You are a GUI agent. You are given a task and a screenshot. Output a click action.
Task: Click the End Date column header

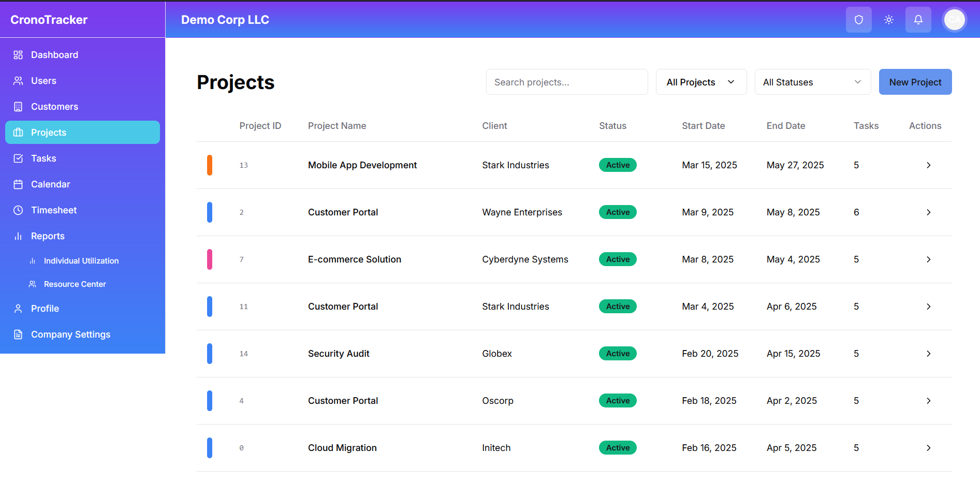[786, 126]
